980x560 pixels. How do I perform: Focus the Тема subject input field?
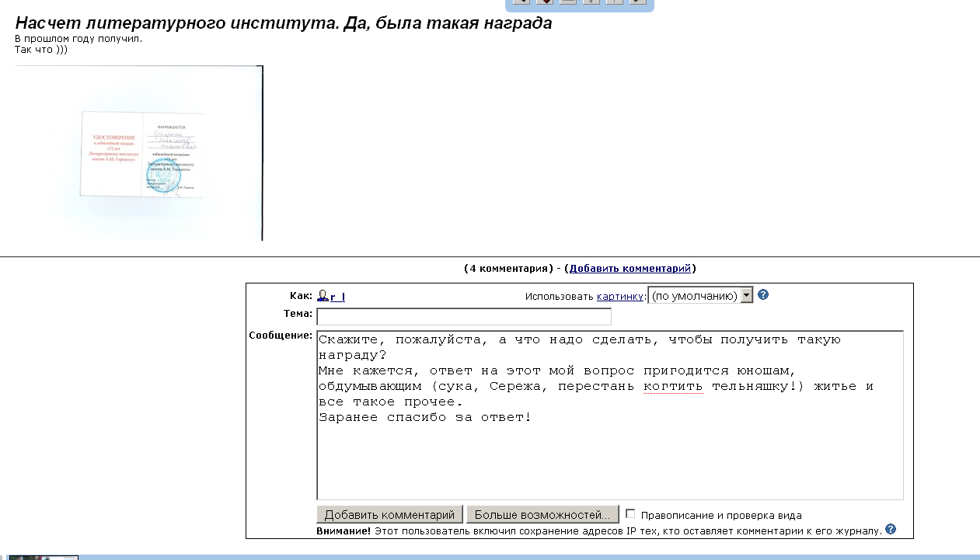464,317
